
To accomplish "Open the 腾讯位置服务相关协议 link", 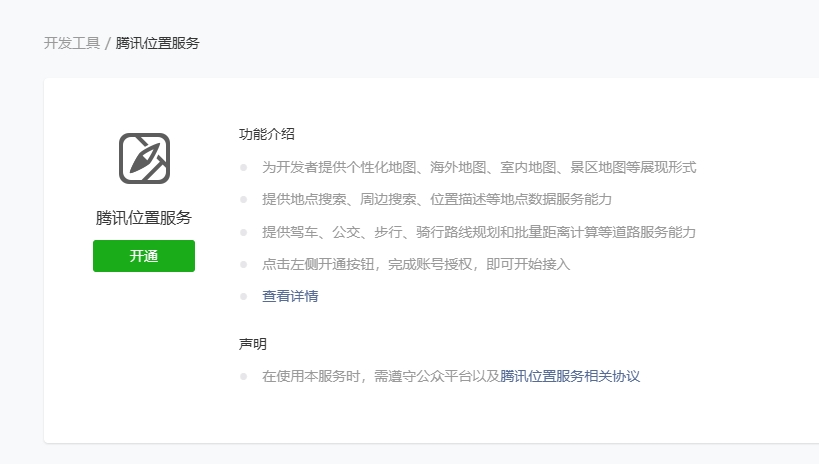I will coord(570,376).
